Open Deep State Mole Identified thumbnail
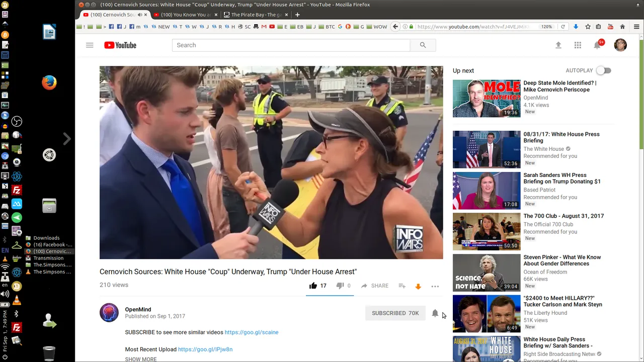Viewport: 644px width, 362px height. coord(487,99)
